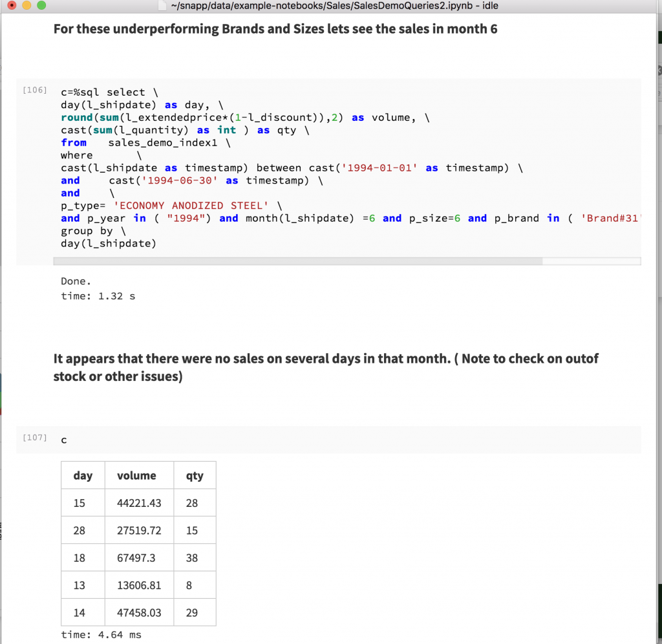This screenshot has width=662, height=644.
Task: Click the execution count label [107]
Action: 34,438
